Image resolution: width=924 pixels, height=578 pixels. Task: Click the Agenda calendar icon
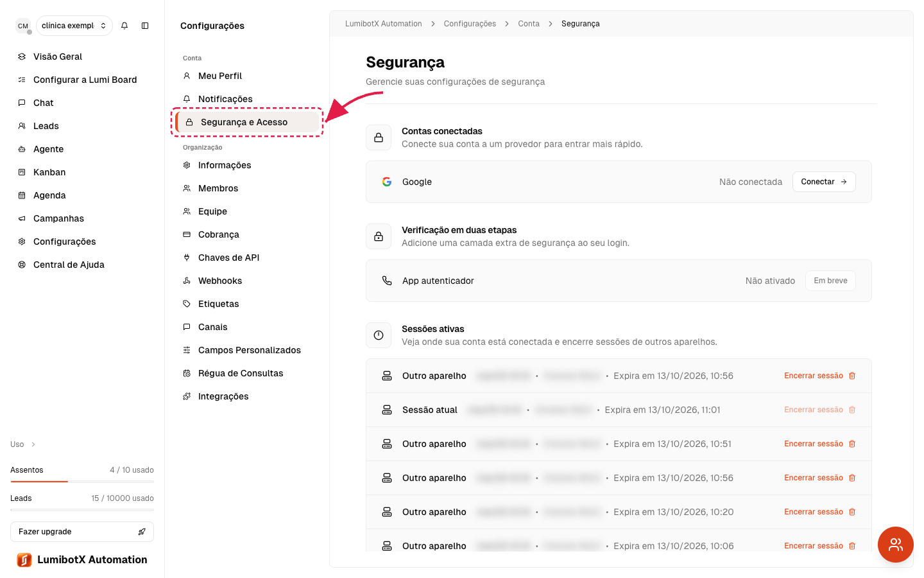tap(22, 195)
